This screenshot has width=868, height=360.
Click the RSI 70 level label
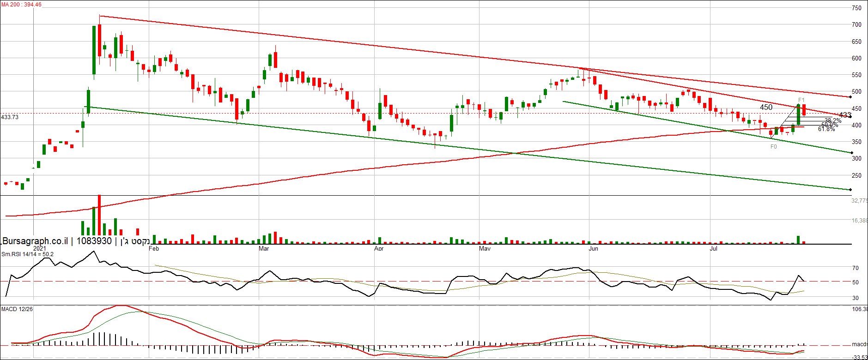856,268
